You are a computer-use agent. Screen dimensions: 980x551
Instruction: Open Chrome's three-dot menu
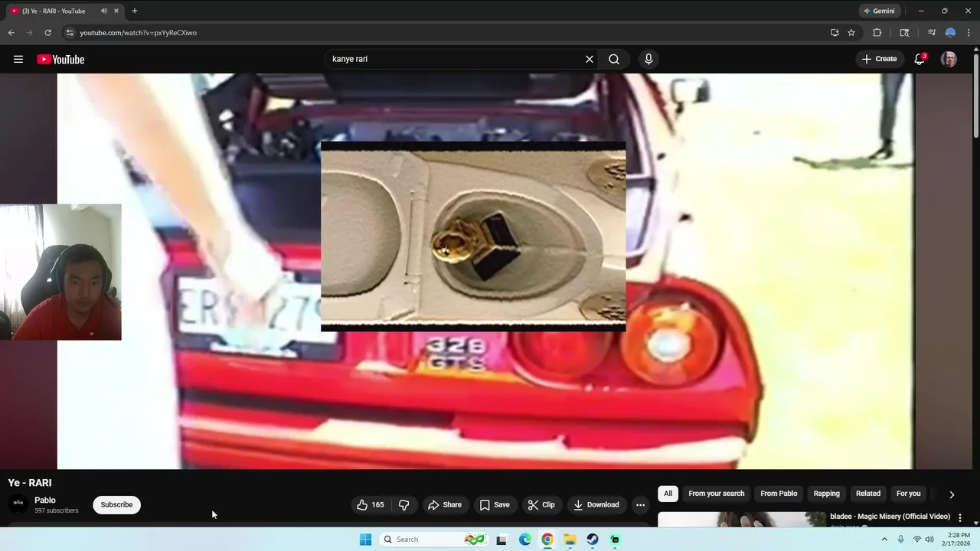click(x=969, y=33)
